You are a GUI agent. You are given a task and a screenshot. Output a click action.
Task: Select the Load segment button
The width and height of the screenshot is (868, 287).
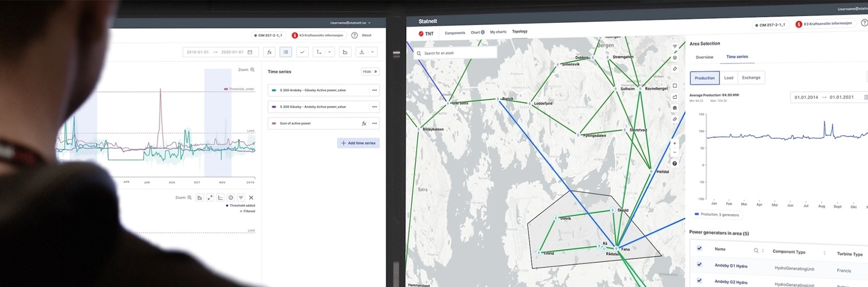(x=728, y=77)
